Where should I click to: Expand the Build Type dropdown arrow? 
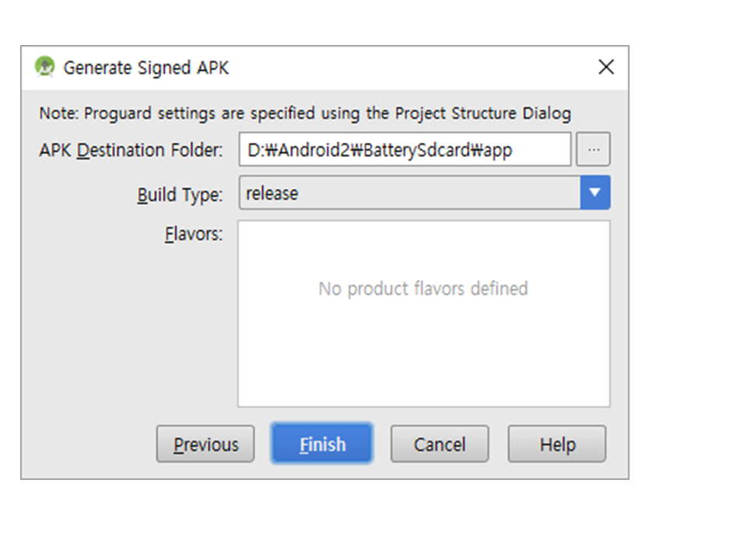point(595,193)
